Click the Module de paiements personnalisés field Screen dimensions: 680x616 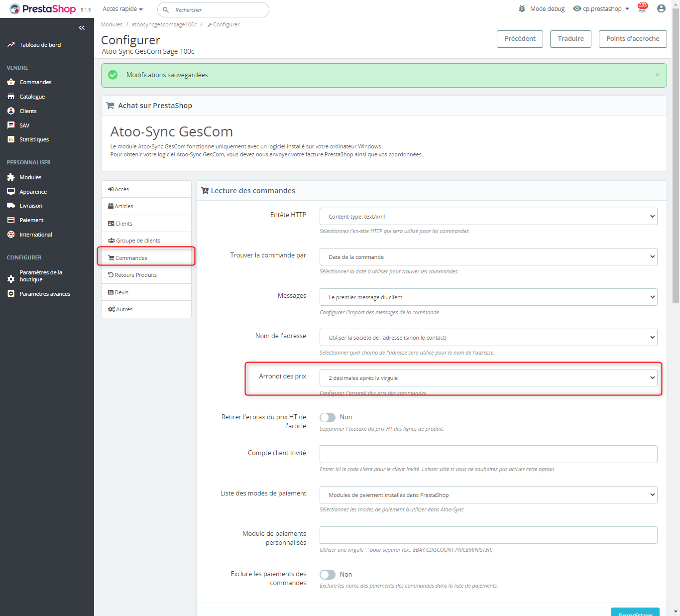(488, 535)
